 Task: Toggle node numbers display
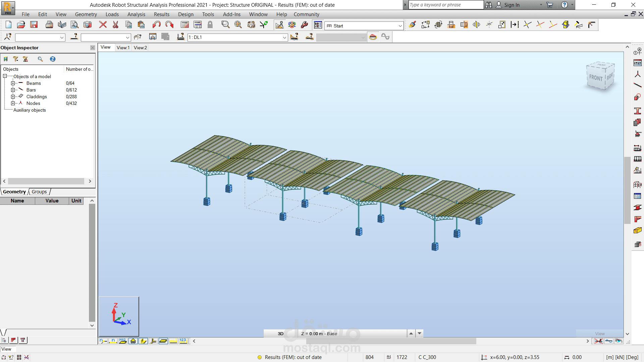103,341
